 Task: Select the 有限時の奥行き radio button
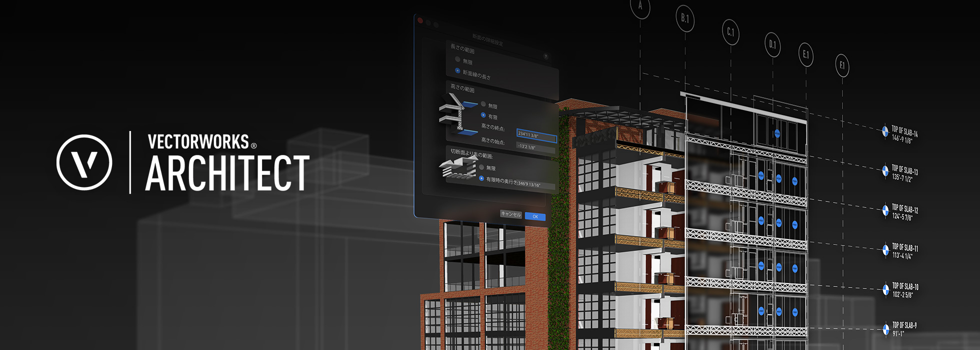point(481,178)
